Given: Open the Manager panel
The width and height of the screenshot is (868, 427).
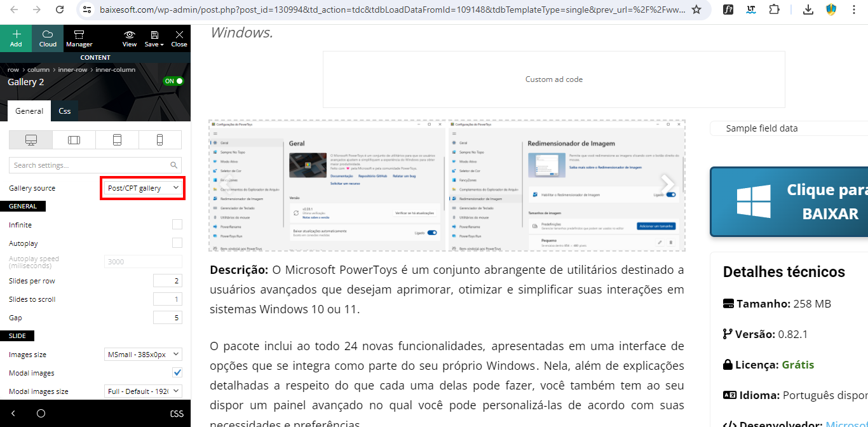Looking at the screenshot, I should pyautogui.click(x=79, y=38).
